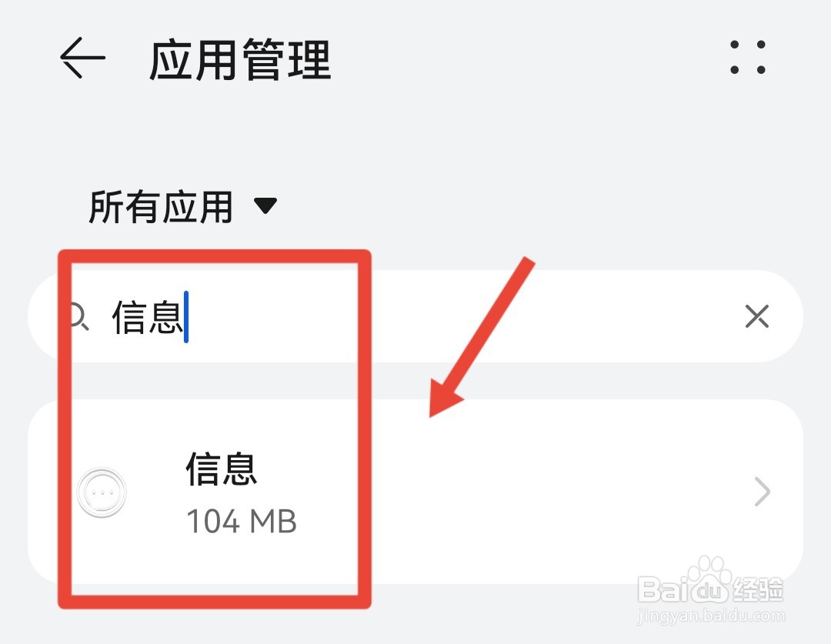Open details via the right chevron
This screenshot has height=644, width=831.
coord(762,492)
